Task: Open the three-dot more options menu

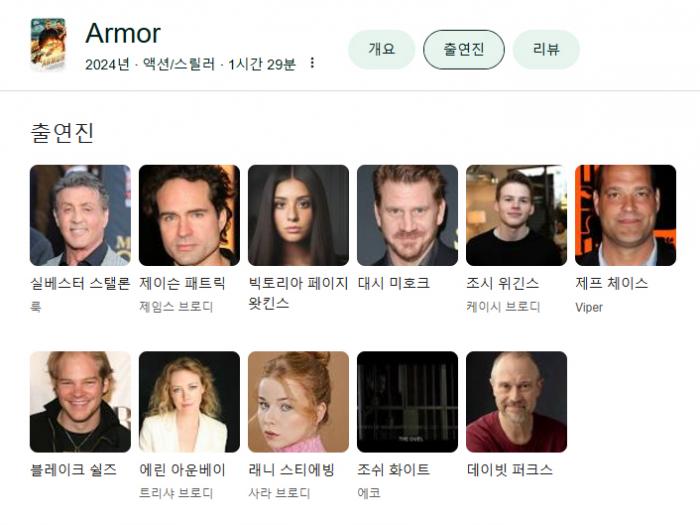Action: coord(312,63)
